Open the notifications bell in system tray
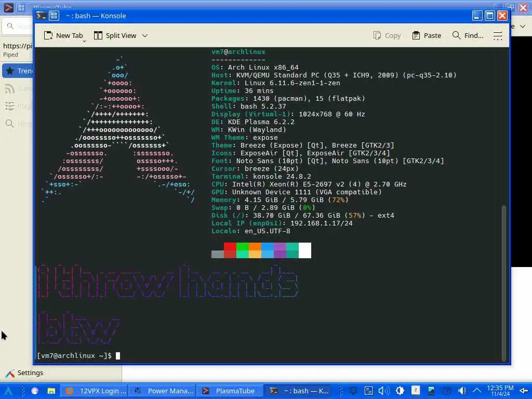This screenshot has height=399, width=532. pyautogui.click(x=353, y=391)
